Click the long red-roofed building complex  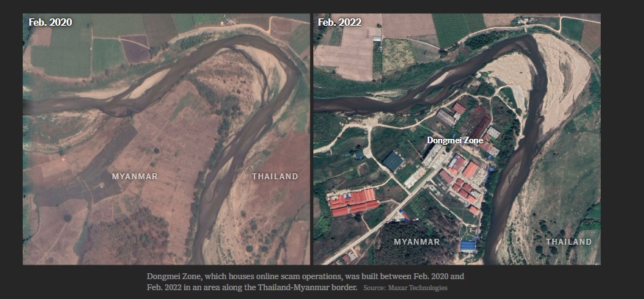[354, 201]
